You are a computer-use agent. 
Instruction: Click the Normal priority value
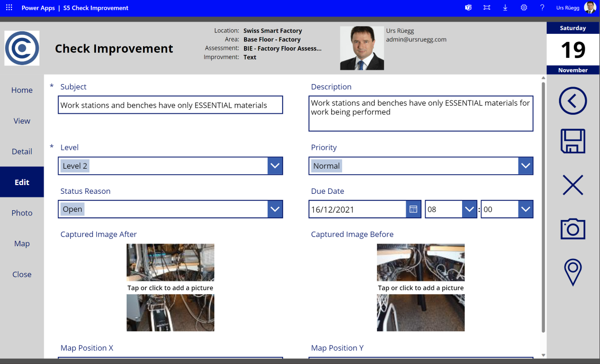click(x=326, y=166)
